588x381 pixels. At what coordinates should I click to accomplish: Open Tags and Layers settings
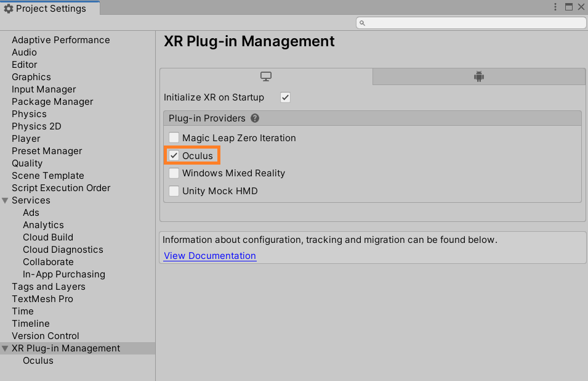click(x=49, y=287)
